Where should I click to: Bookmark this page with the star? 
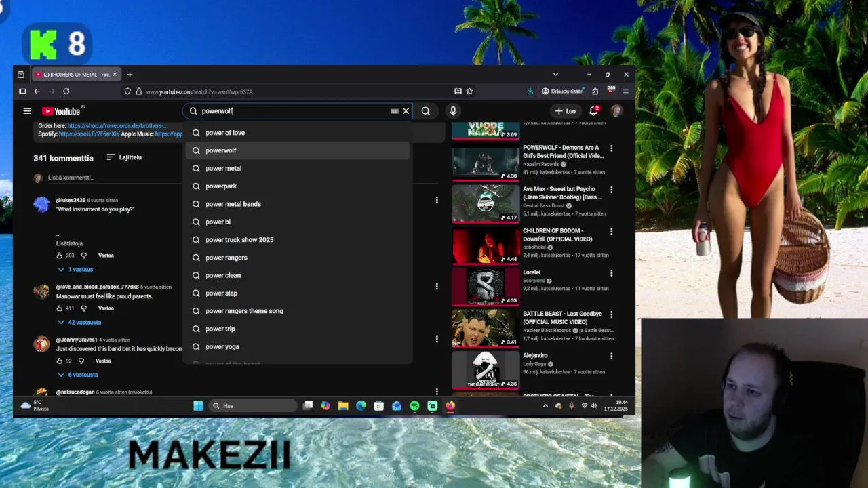coord(469,91)
